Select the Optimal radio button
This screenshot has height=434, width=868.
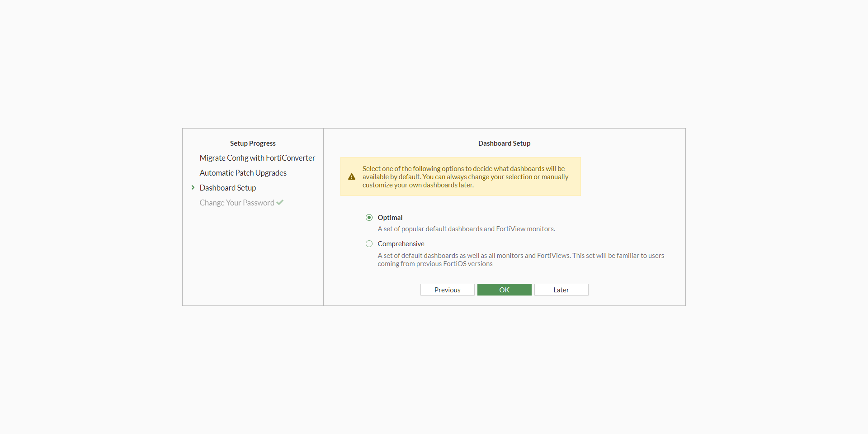coord(369,218)
